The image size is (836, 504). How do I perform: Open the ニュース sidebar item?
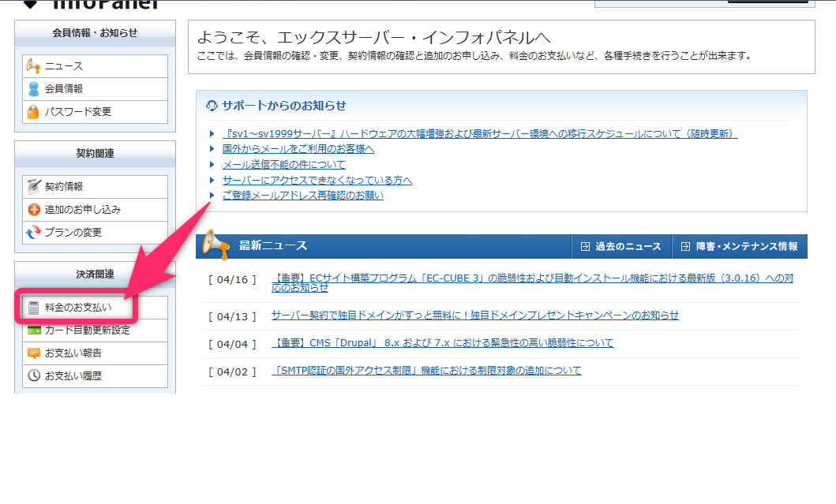(95, 66)
